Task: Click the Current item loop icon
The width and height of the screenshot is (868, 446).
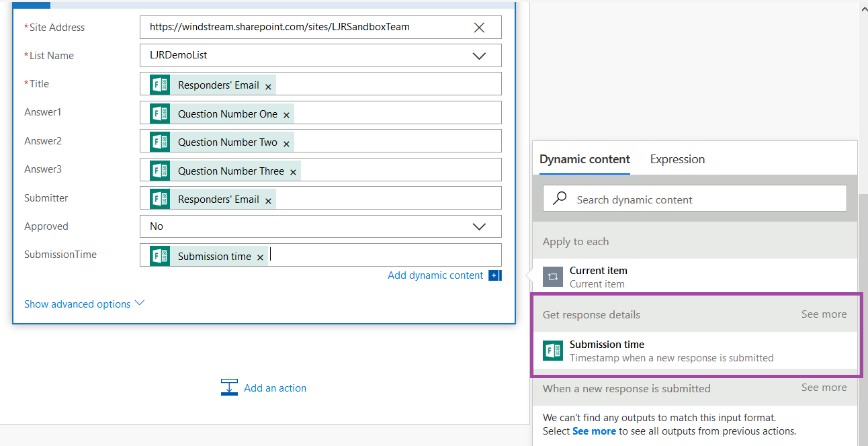Action: click(553, 277)
